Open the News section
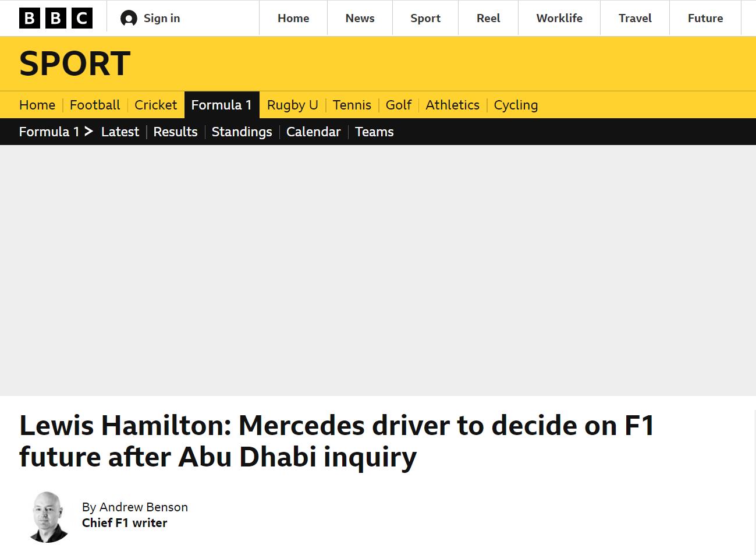756x555 pixels. (360, 19)
